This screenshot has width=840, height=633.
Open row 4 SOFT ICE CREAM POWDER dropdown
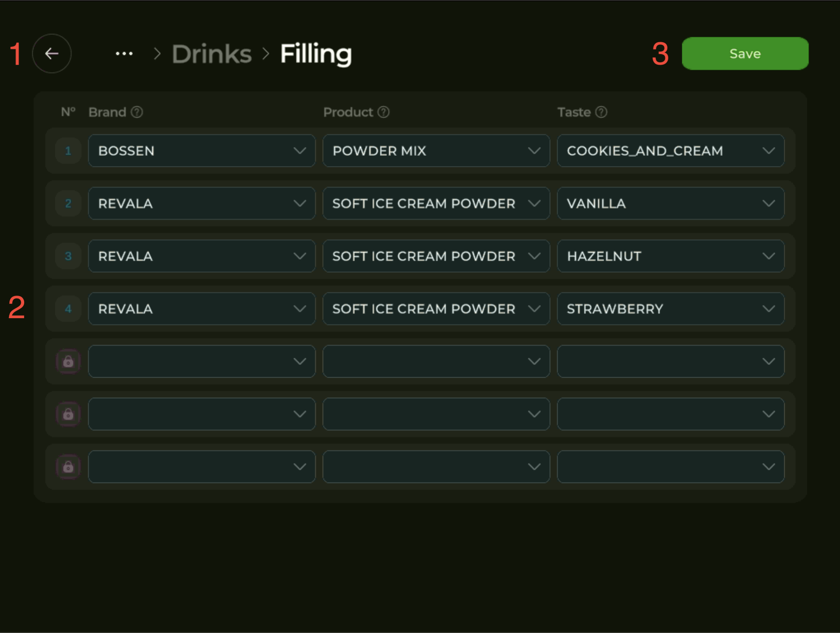[436, 309]
